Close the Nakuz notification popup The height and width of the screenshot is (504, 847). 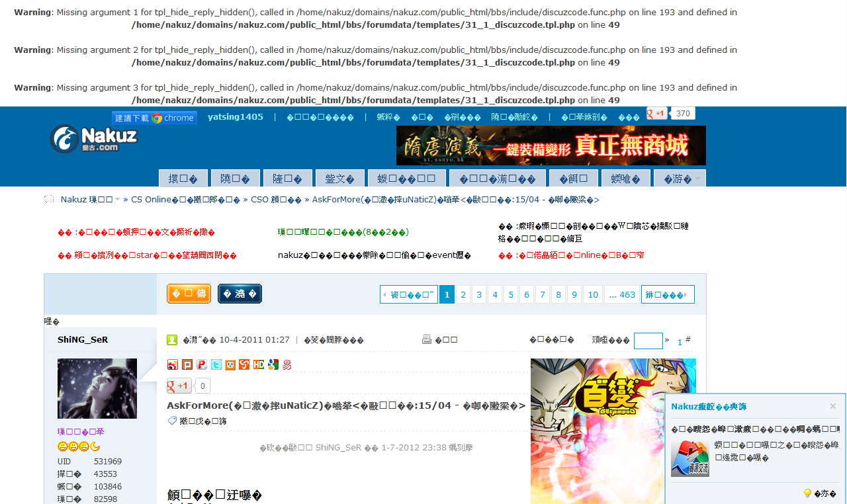pyautogui.click(x=833, y=406)
